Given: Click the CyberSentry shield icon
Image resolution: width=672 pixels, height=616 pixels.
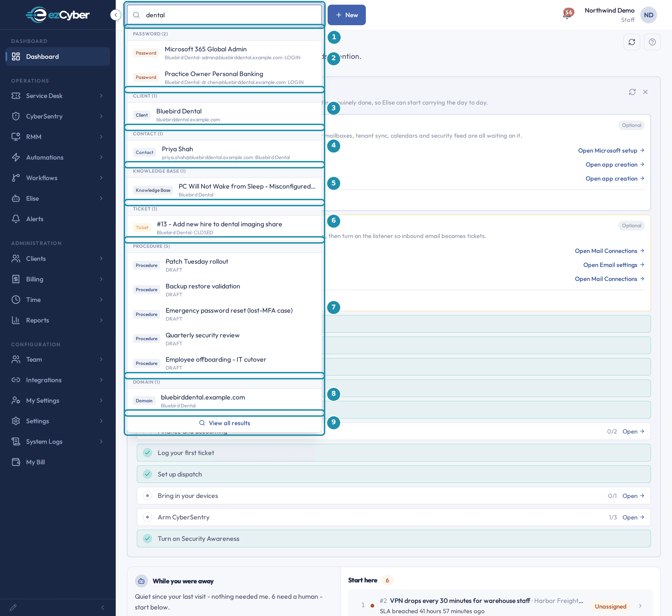Looking at the screenshot, I should 16,116.
